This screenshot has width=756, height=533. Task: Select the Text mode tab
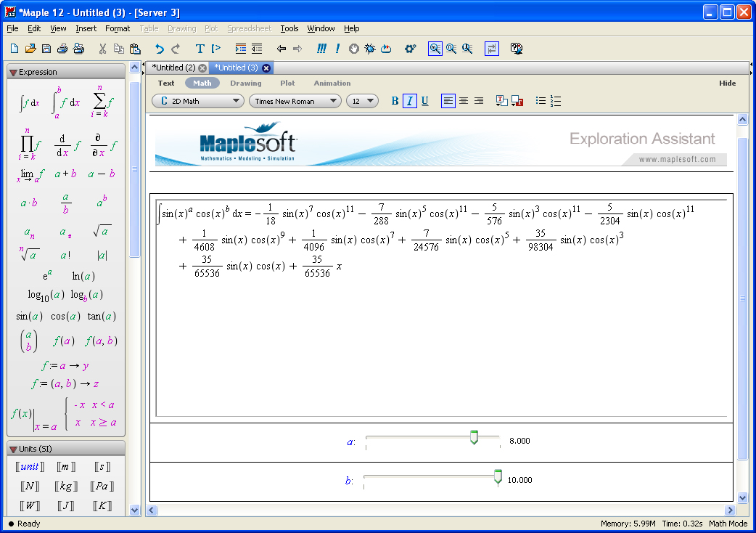[x=166, y=83]
